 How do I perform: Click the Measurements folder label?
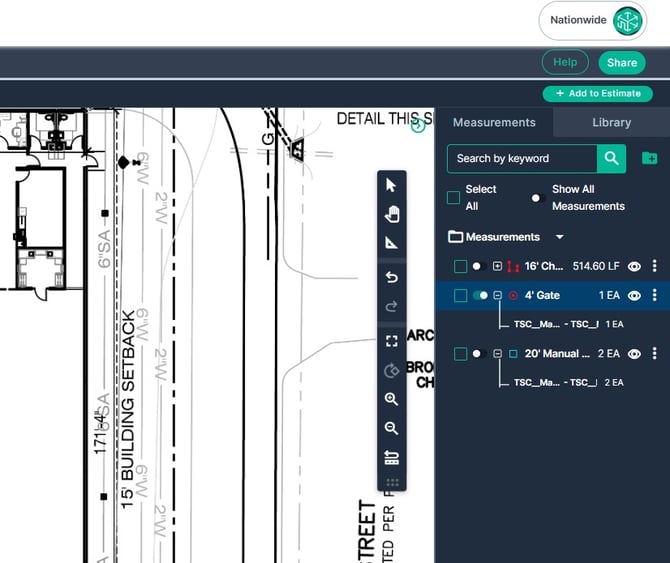click(502, 237)
